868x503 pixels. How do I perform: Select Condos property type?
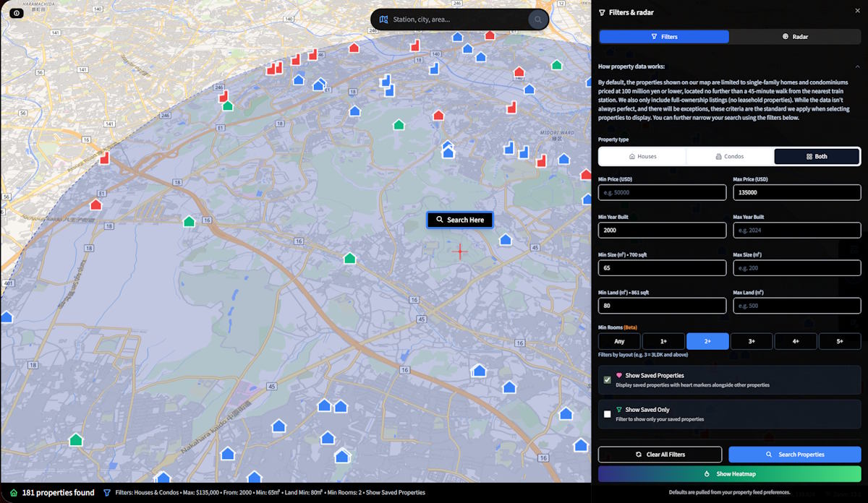tap(729, 156)
